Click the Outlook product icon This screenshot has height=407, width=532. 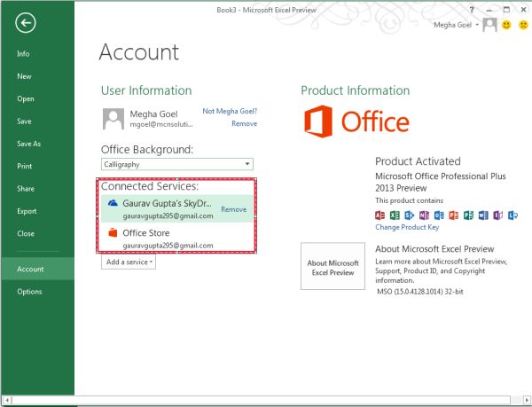(439, 215)
